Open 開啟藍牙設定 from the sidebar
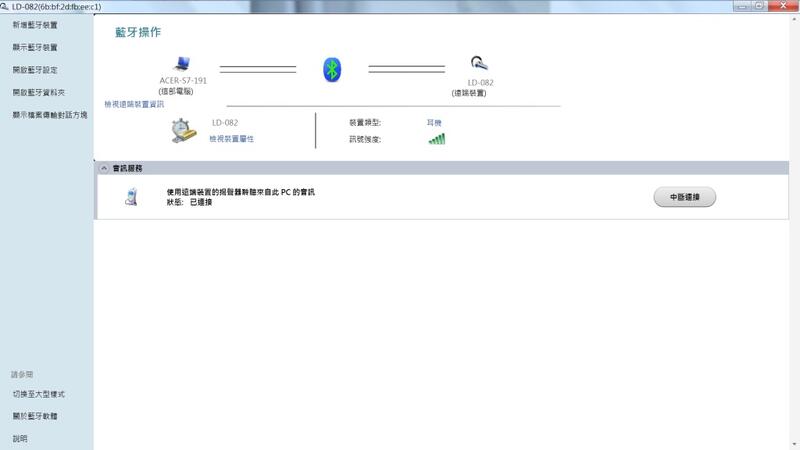The width and height of the screenshot is (800, 450). pos(35,70)
